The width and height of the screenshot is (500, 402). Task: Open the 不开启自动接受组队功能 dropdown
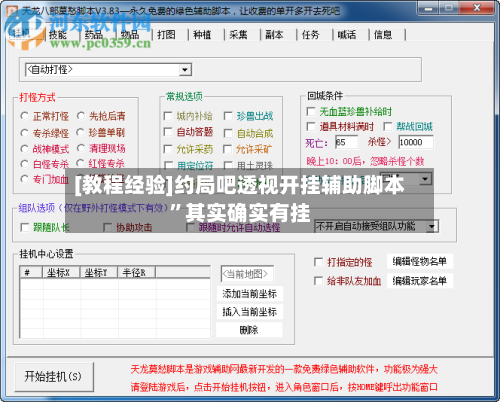point(432,227)
